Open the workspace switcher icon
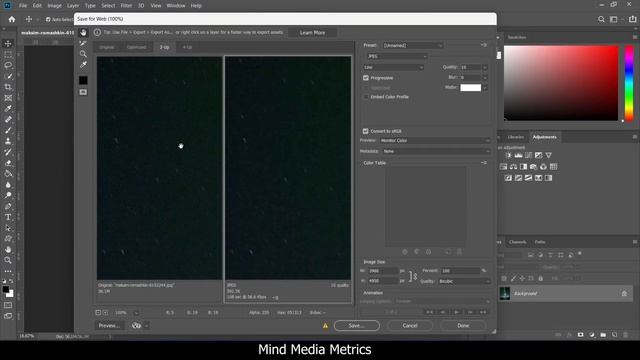This screenshot has width=640, height=360. [x=613, y=19]
